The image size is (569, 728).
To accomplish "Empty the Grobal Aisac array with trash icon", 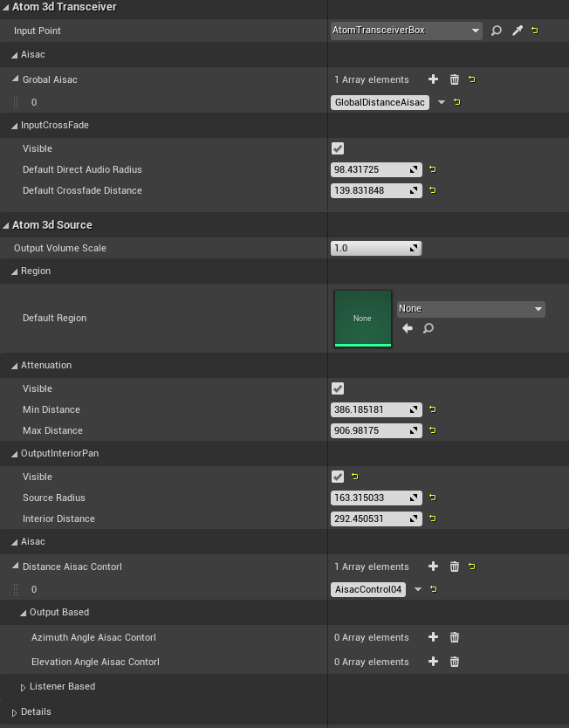I will (x=454, y=79).
